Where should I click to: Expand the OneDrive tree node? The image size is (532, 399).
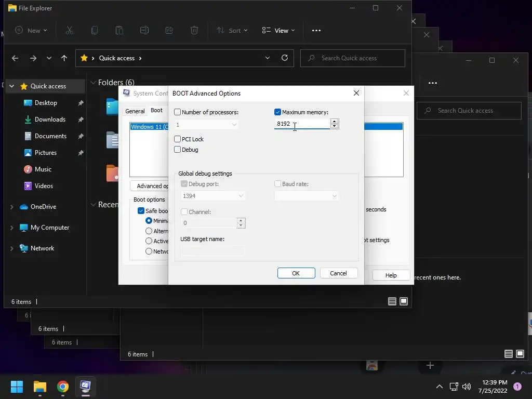pos(11,207)
